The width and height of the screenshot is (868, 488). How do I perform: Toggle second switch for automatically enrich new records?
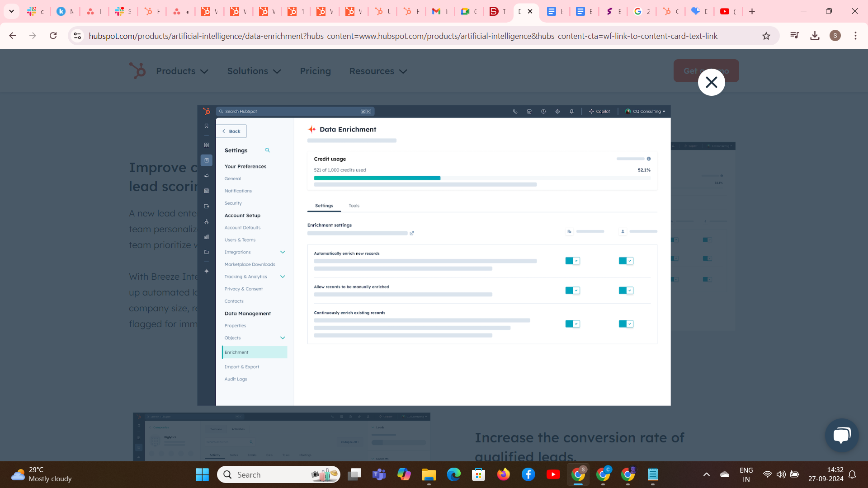(x=626, y=261)
